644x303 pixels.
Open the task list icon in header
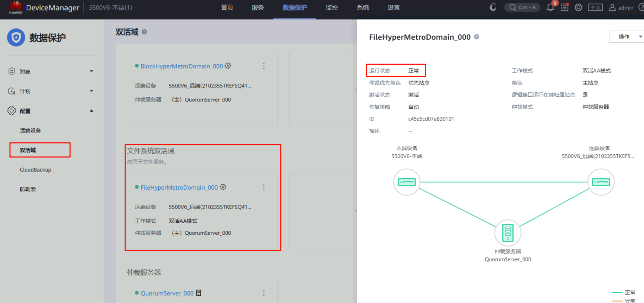[x=565, y=7]
